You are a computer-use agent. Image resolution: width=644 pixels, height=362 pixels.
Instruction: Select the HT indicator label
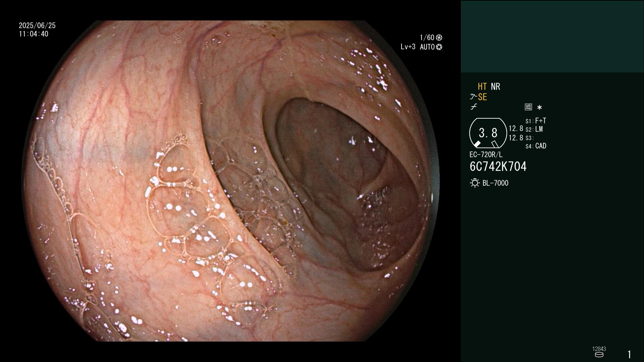click(x=482, y=86)
